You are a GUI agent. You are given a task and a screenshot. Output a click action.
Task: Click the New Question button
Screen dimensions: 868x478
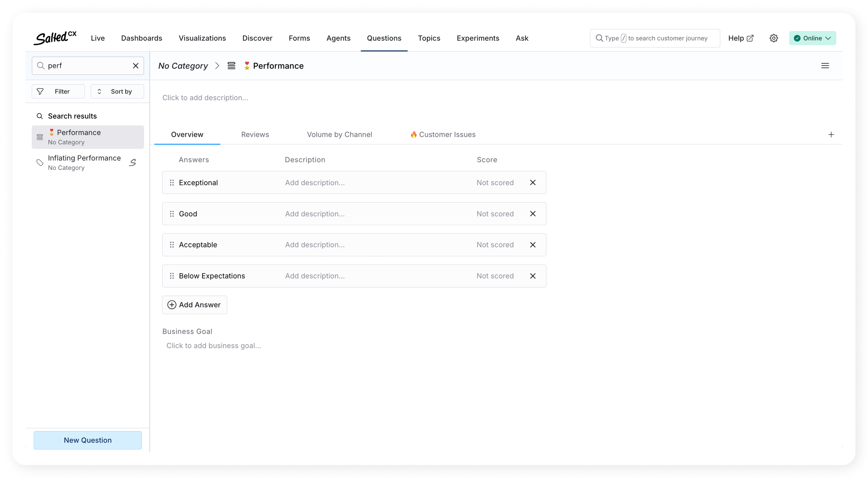pos(88,440)
